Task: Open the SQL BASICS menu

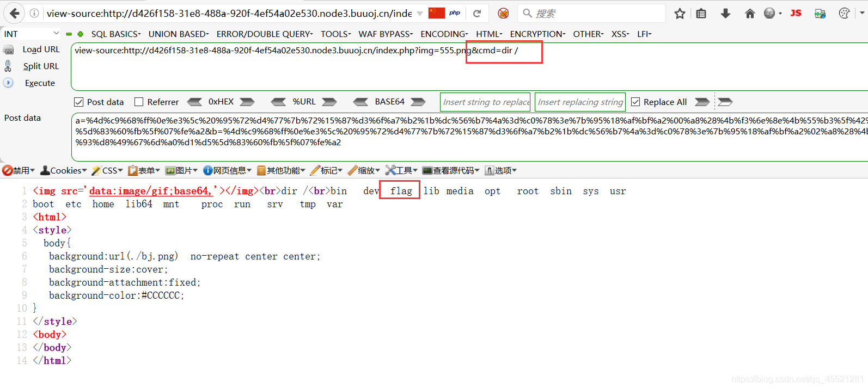Action: [116, 34]
